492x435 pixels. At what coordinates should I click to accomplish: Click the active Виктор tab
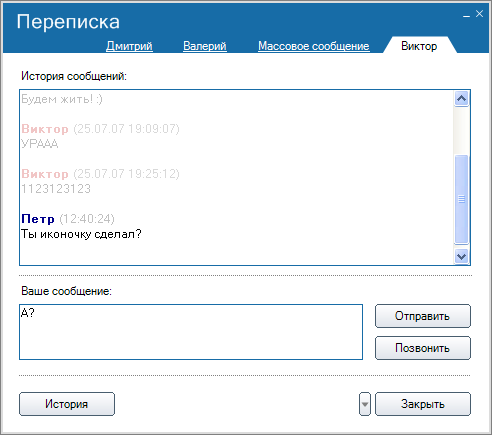point(419,46)
